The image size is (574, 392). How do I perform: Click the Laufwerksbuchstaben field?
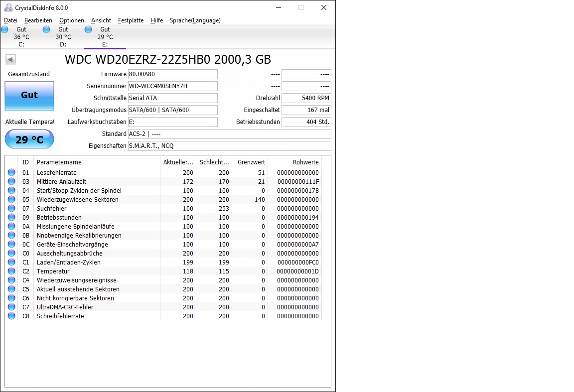173,122
